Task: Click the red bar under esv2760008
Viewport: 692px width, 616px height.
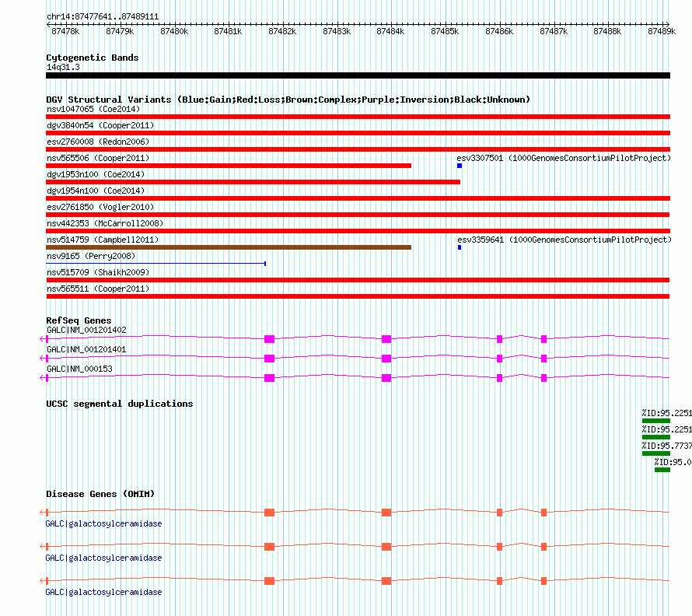Action: (358, 149)
